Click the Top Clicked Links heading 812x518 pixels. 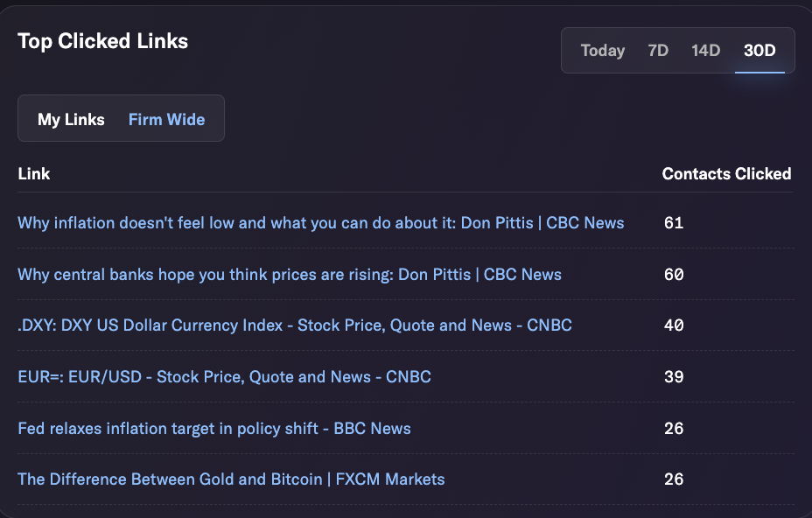click(102, 41)
